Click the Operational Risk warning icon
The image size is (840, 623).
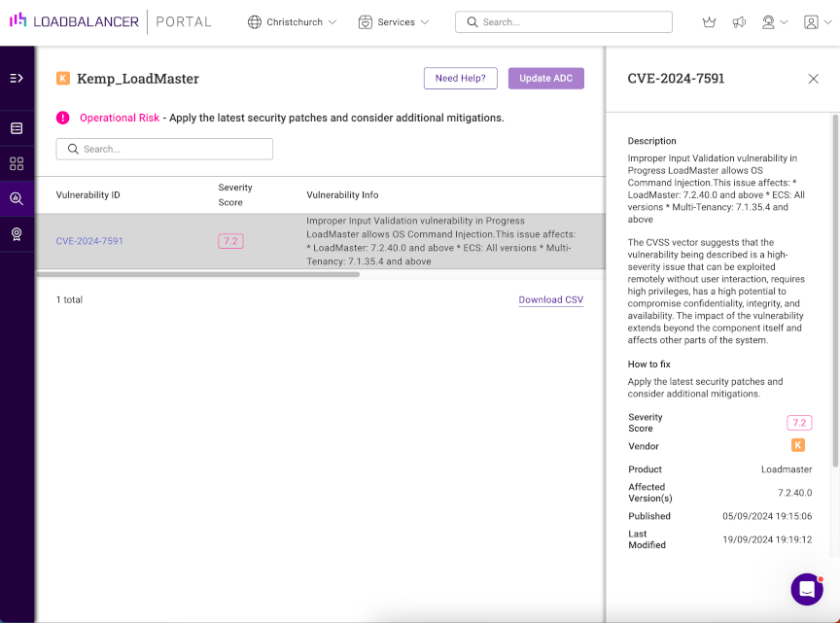pos(62,118)
